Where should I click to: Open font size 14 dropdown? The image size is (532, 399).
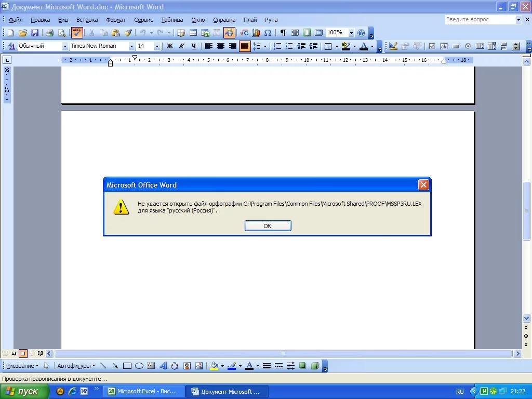tap(157, 46)
